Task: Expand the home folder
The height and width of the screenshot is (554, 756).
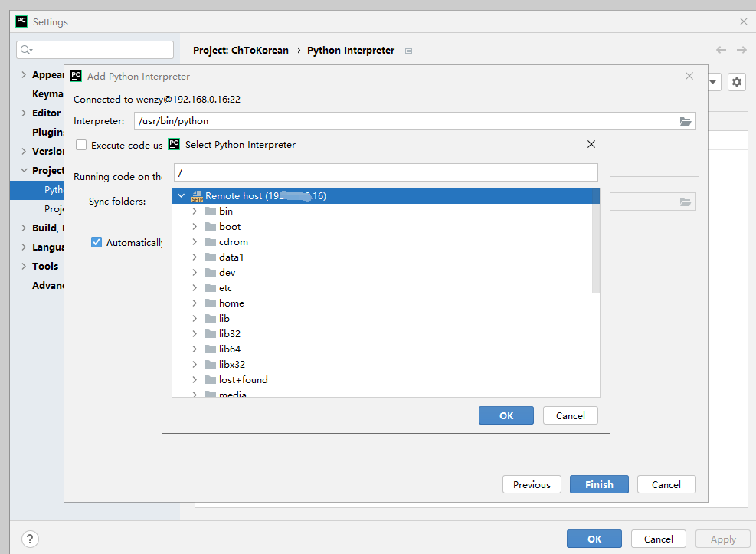Action: point(195,303)
